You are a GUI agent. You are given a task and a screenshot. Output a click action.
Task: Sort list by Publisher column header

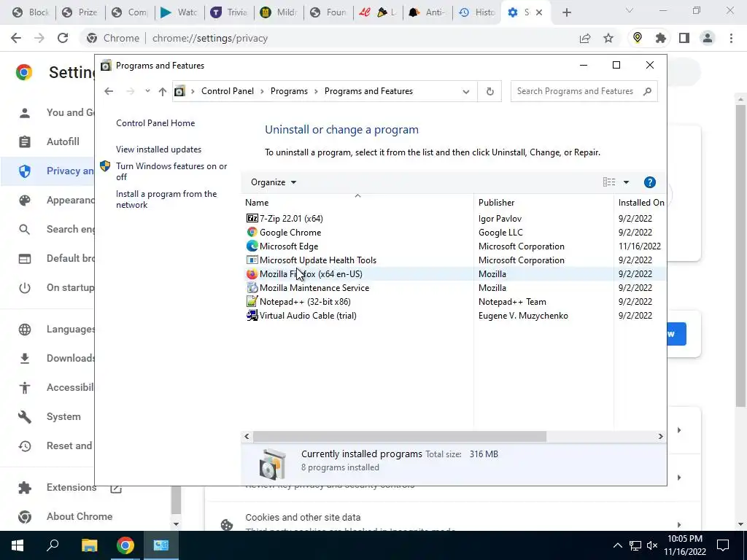[x=543, y=203]
